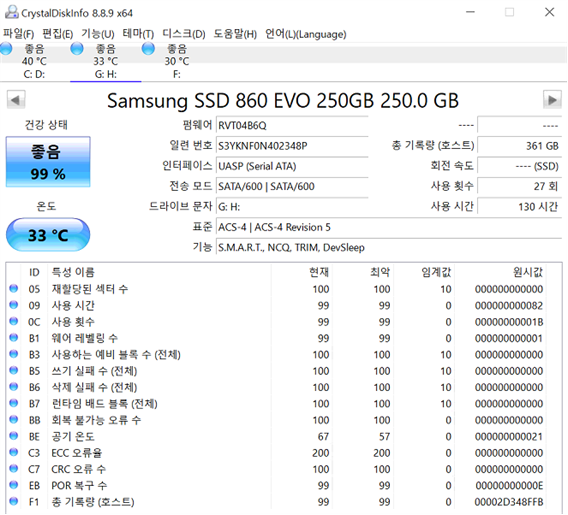The width and height of the screenshot is (568, 515).
Task: Click the status orb for attribute BB
Action: point(14,419)
